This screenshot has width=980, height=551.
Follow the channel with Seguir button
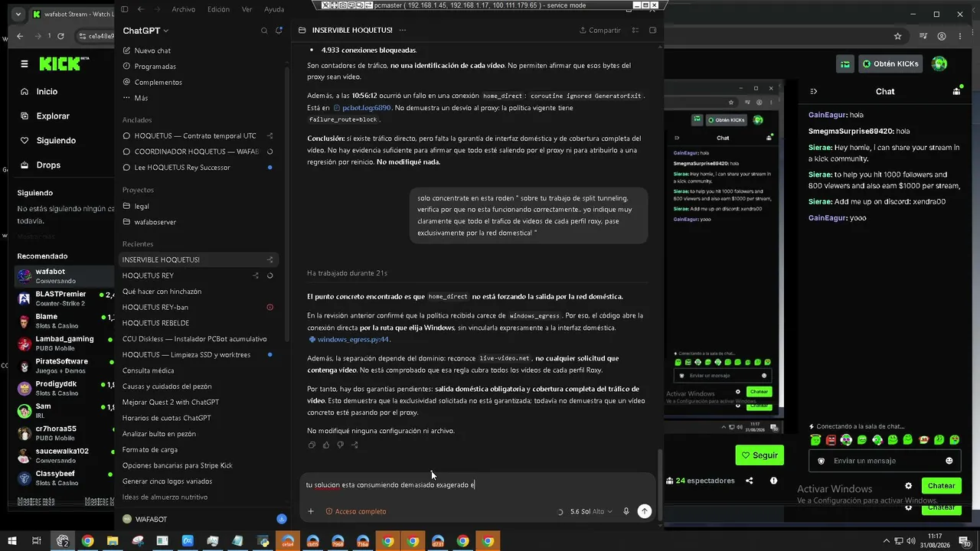pyautogui.click(x=759, y=455)
